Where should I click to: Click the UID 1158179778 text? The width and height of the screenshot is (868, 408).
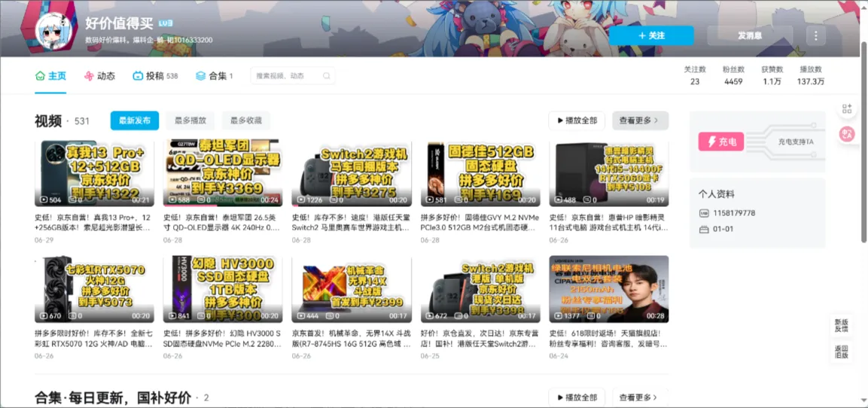pyautogui.click(x=735, y=212)
